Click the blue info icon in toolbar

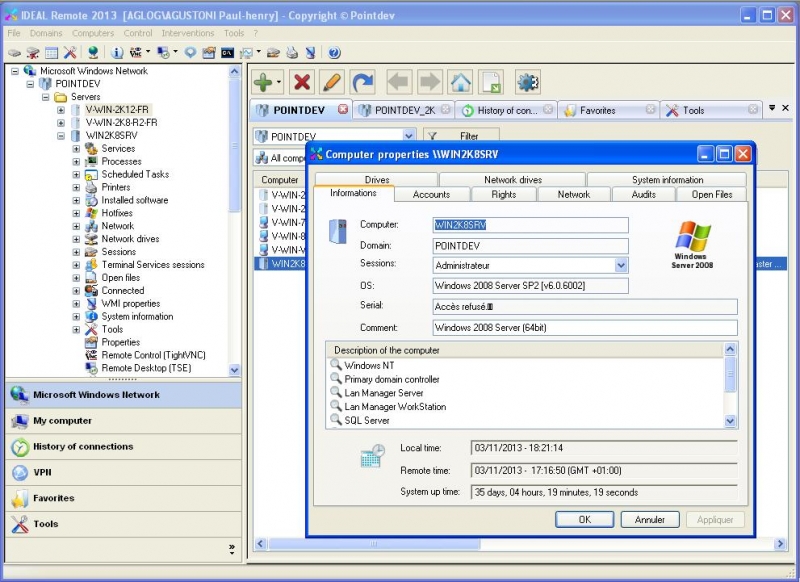point(117,53)
